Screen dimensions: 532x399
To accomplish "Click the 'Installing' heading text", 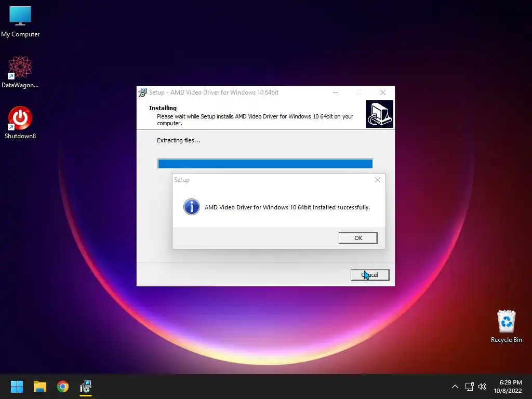I will click(163, 108).
